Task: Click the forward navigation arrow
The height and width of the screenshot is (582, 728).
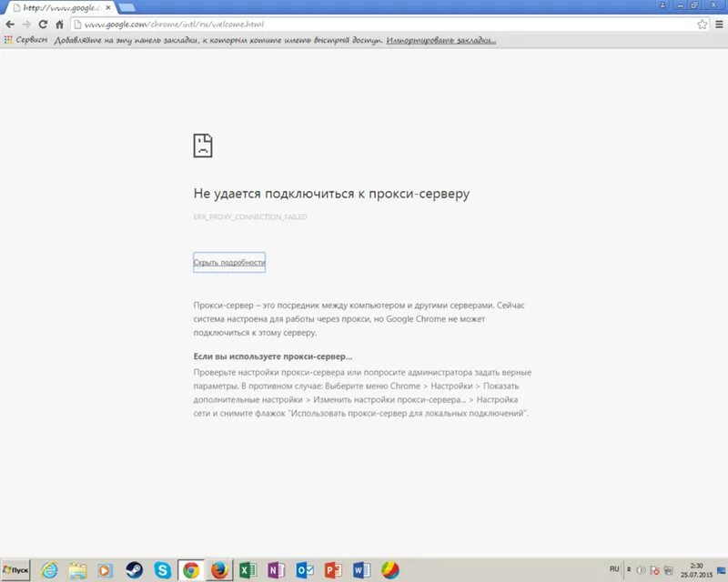Action: tap(26, 25)
